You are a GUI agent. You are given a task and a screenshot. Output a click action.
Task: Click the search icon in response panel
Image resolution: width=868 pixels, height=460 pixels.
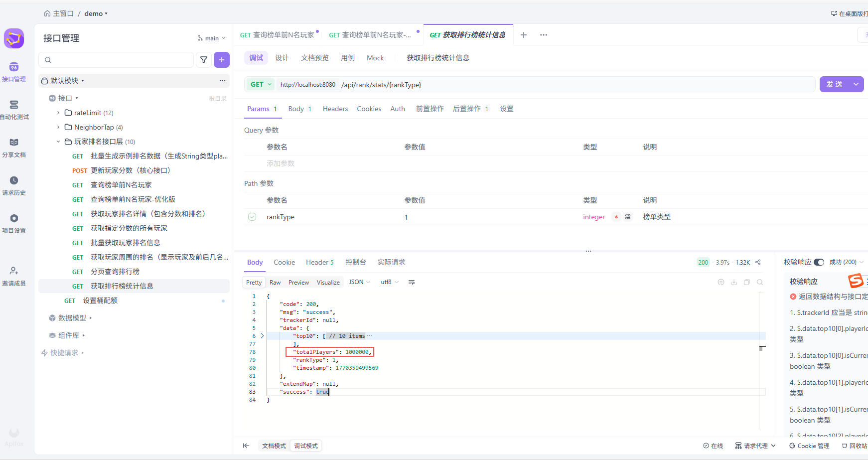point(760,282)
